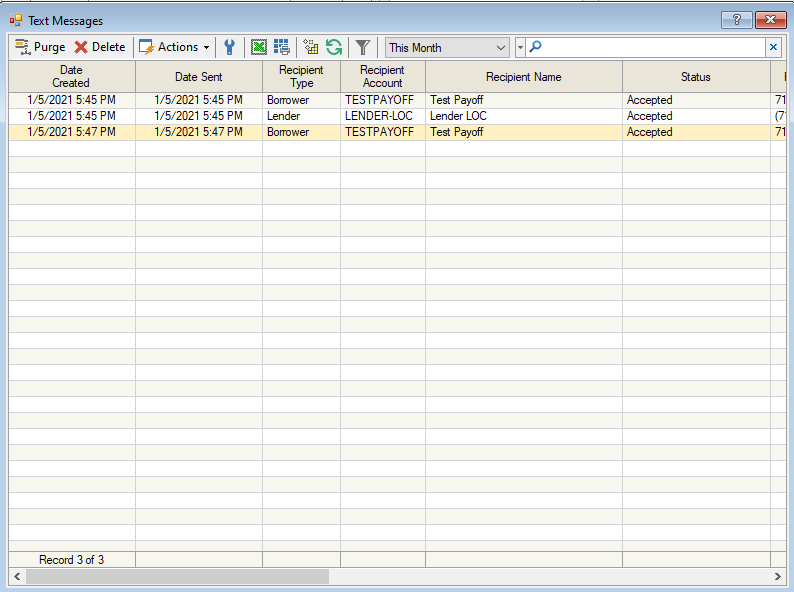794x592 pixels.
Task: Click the help question mark button
Action: 736,20
